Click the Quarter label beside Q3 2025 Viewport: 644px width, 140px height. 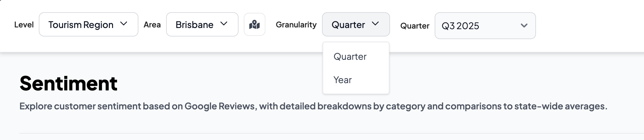(x=415, y=26)
